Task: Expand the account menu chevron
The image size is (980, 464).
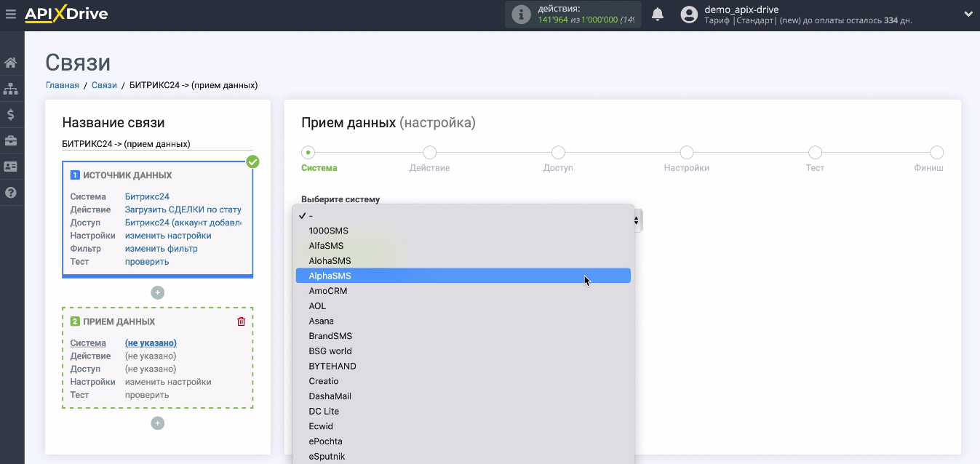Action: click(x=968, y=14)
